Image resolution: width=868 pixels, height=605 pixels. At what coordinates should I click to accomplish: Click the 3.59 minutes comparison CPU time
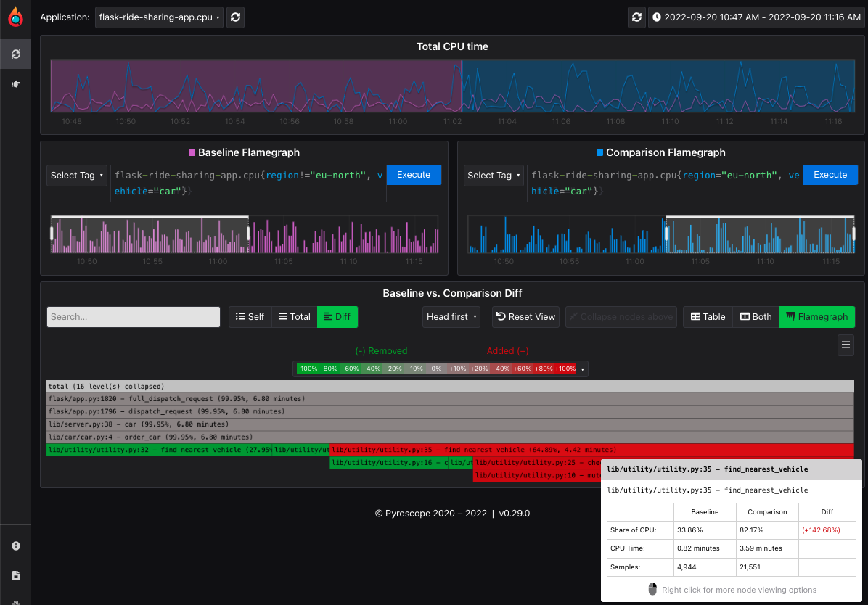[x=761, y=548]
